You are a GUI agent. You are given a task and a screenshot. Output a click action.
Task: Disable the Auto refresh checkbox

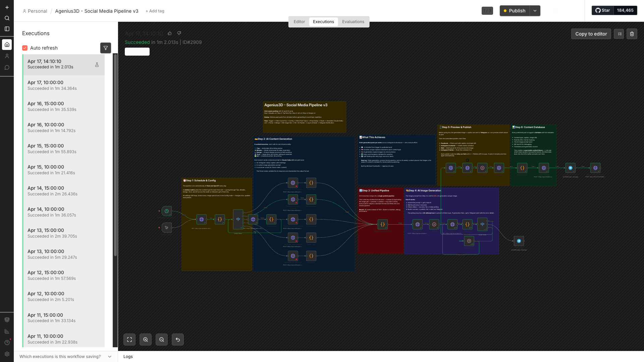pyautogui.click(x=25, y=48)
